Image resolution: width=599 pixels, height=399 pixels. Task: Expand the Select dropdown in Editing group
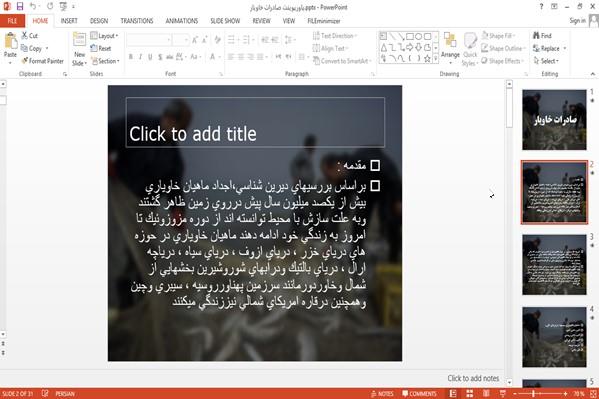coord(546,61)
